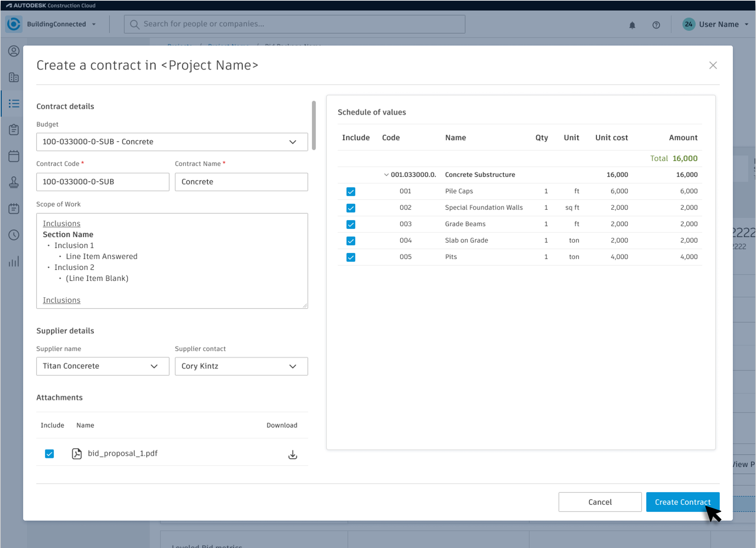Select the bid list sidebar icon
756x548 pixels.
[x=14, y=103]
